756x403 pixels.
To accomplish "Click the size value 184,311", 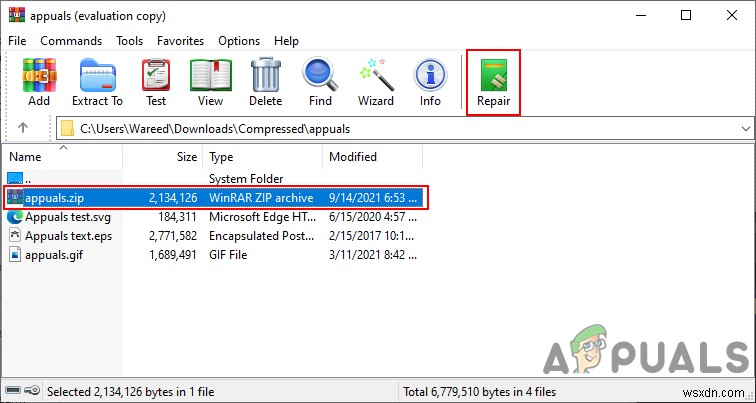I will [x=177, y=217].
